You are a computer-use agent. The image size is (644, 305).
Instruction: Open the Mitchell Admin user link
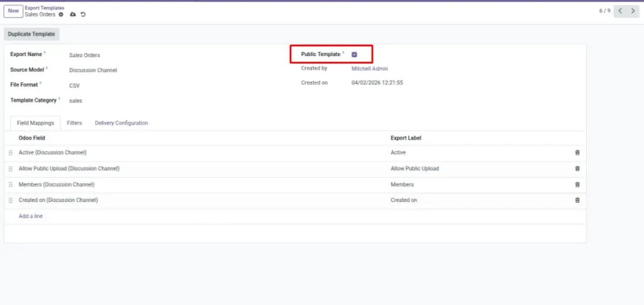pyautogui.click(x=370, y=69)
